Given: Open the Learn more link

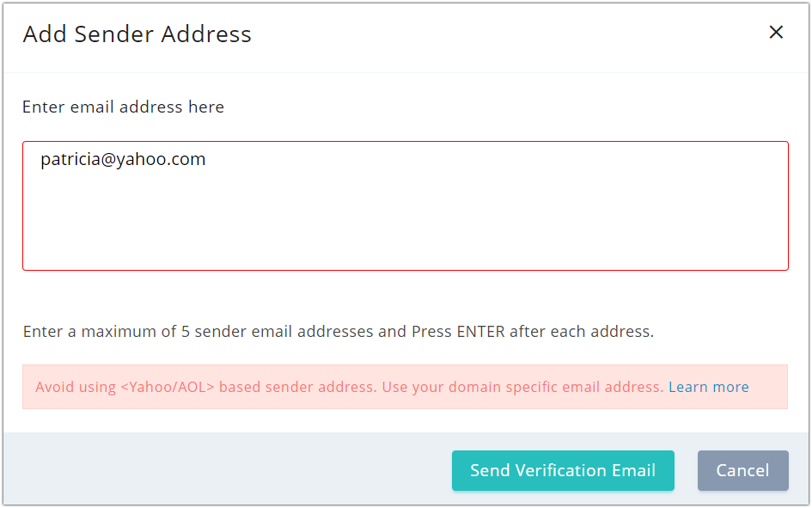Looking at the screenshot, I should pos(708,387).
